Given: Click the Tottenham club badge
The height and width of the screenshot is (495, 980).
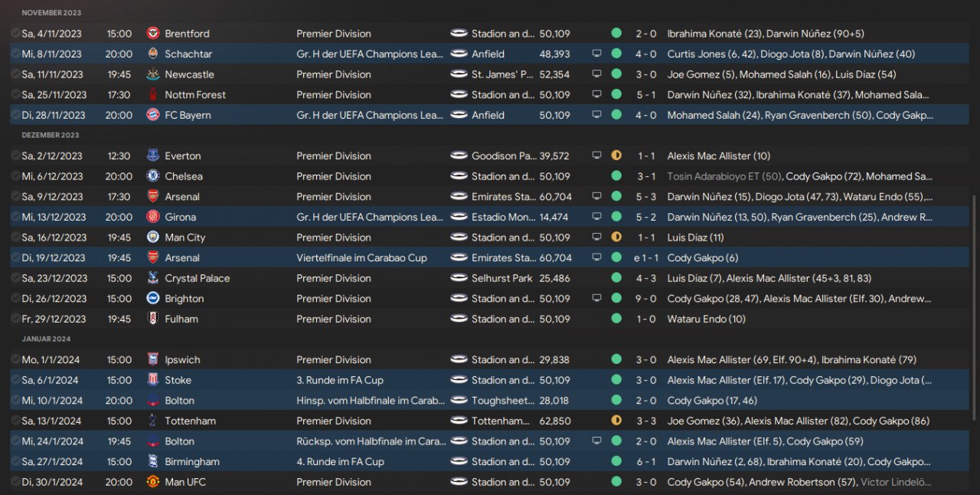Looking at the screenshot, I should point(152,421).
